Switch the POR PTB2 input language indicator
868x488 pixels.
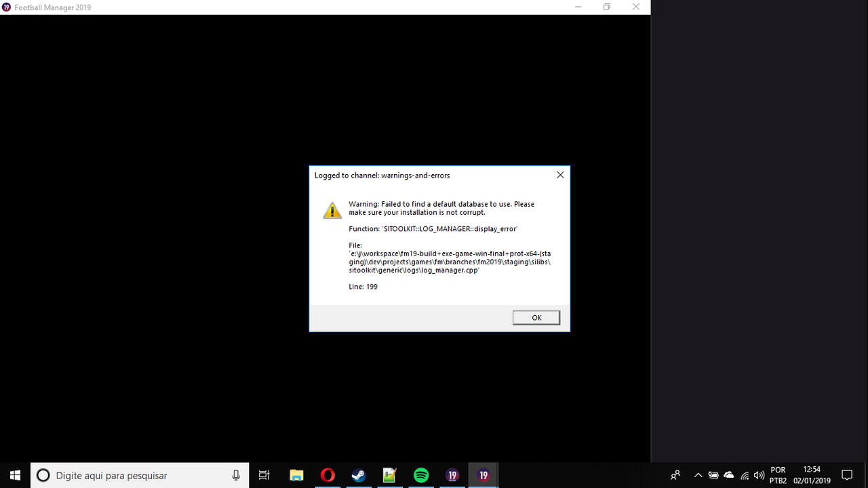(778, 475)
